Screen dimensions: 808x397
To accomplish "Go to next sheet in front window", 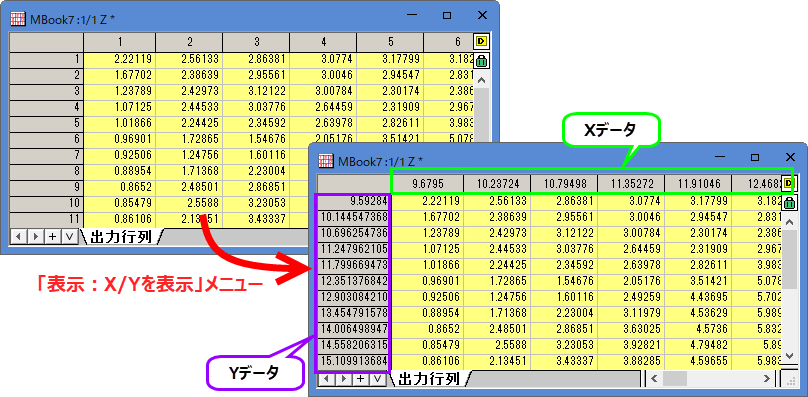I will 344,379.
